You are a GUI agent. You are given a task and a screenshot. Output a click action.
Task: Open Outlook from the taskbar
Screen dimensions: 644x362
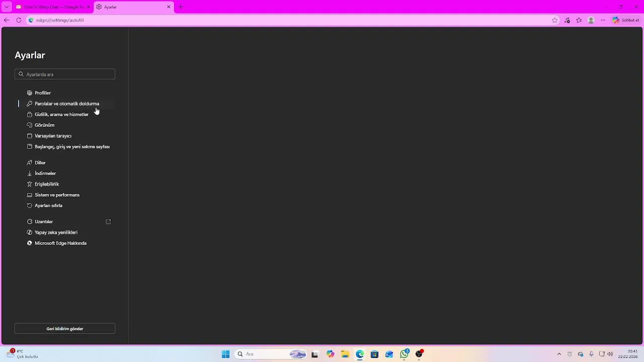389,354
